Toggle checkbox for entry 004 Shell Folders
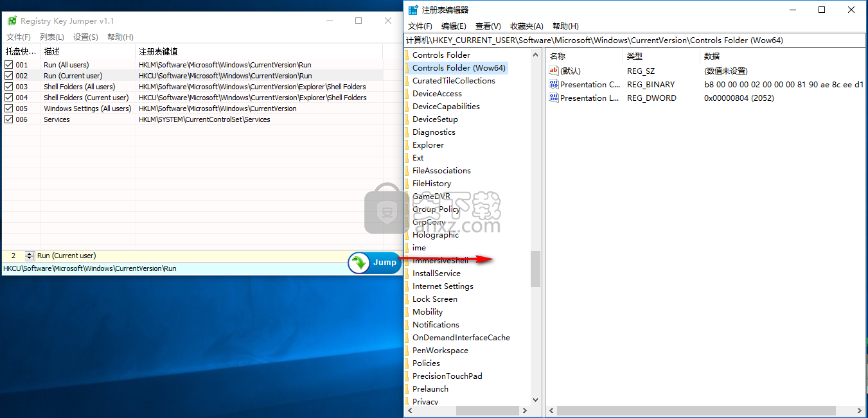The height and width of the screenshot is (418, 868). 8,98
